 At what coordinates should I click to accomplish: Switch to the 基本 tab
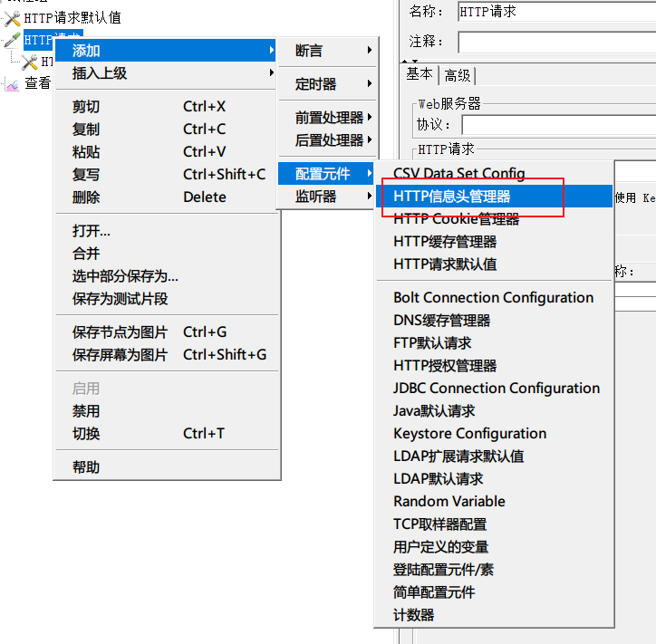(x=420, y=74)
